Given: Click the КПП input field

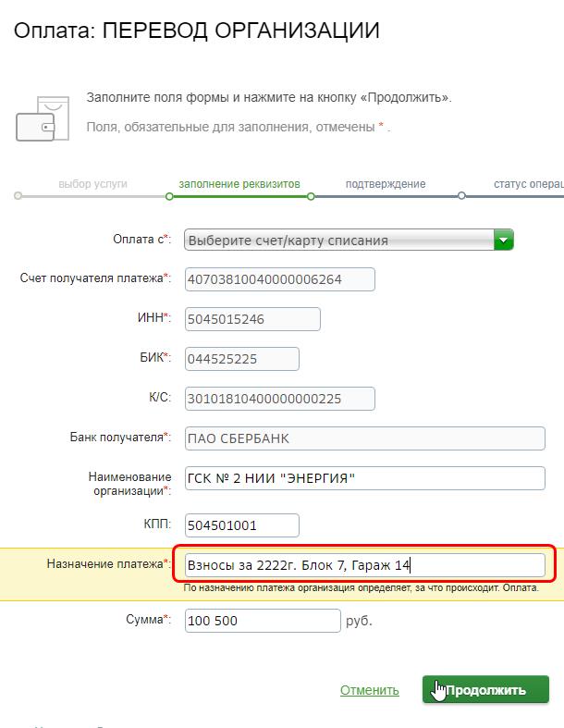Looking at the screenshot, I should [x=242, y=525].
